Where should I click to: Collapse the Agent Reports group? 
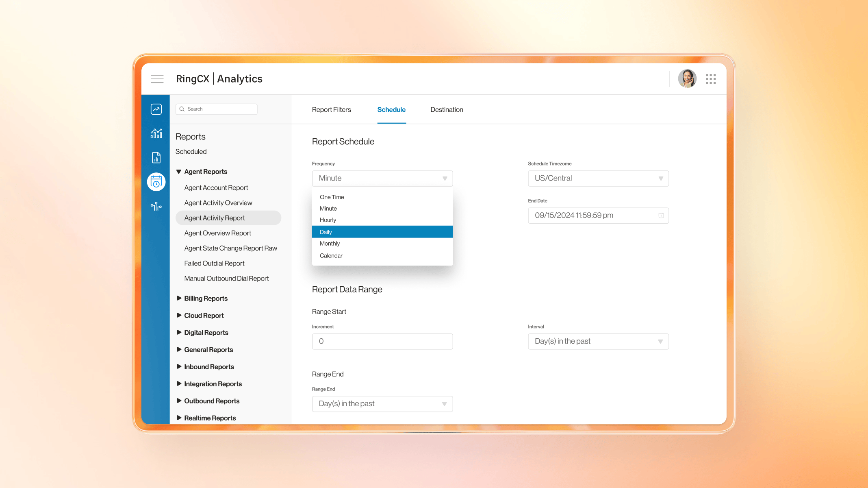202,172
